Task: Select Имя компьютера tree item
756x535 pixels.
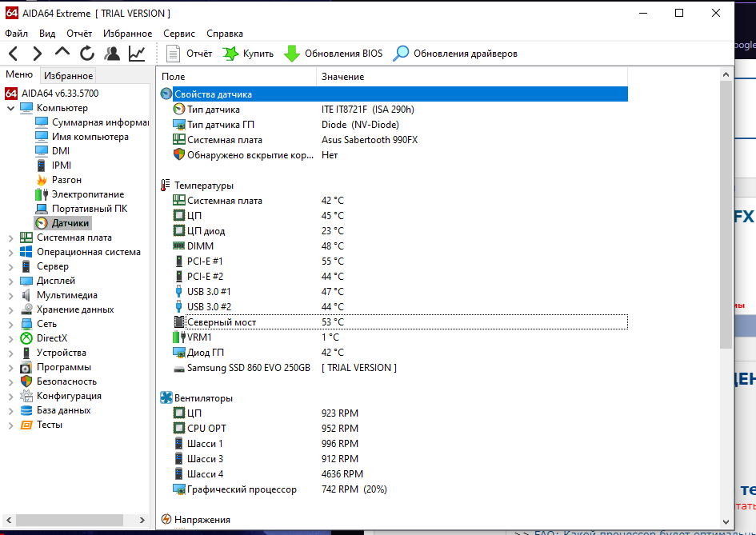Action: click(82, 137)
